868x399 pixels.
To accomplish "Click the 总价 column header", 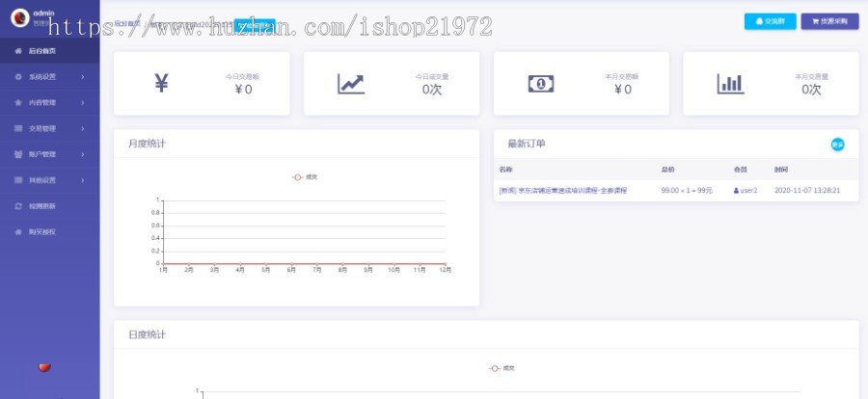I will click(x=667, y=170).
